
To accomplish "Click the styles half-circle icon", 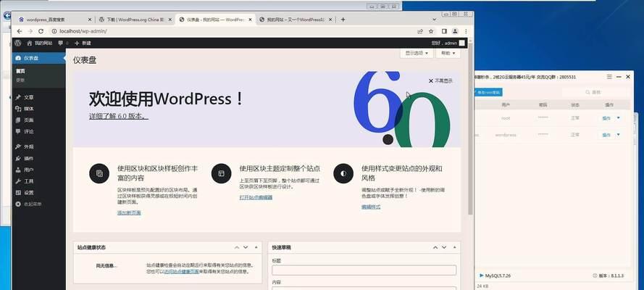I will (343, 173).
